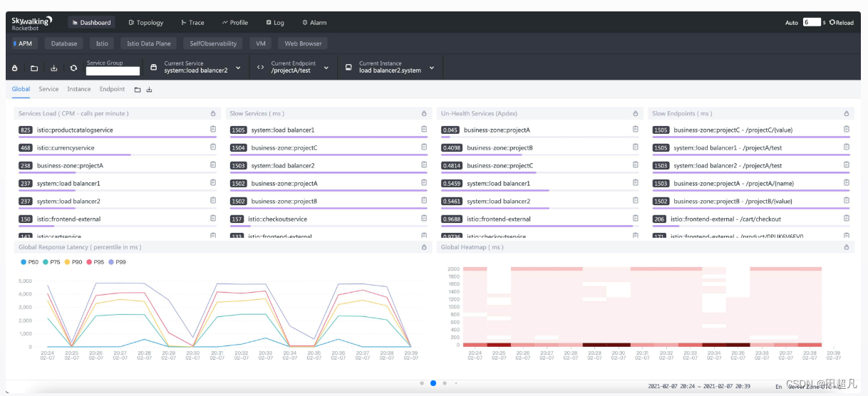Select the Global sub-tab
This screenshot has width=868, height=396.
click(21, 90)
